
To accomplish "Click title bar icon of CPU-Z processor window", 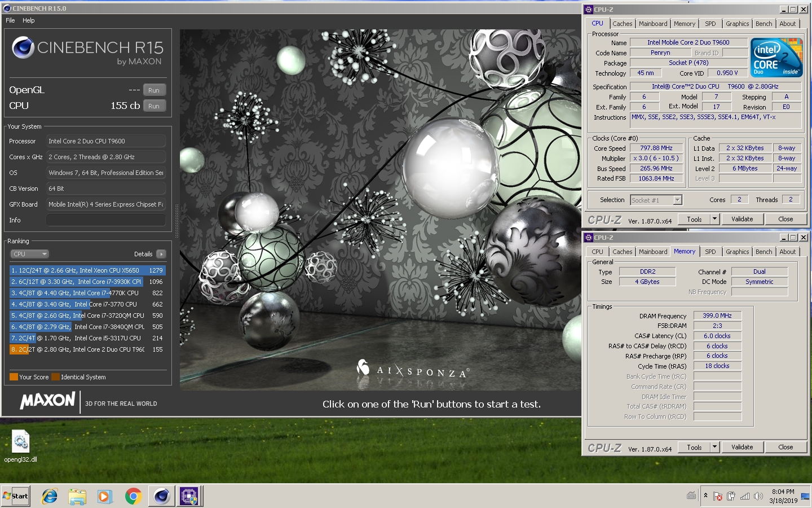I will coord(589,10).
